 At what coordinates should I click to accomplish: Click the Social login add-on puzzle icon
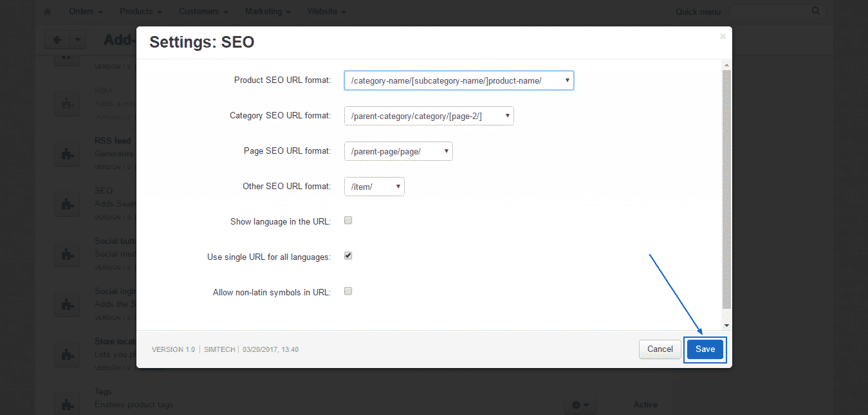[67, 304]
